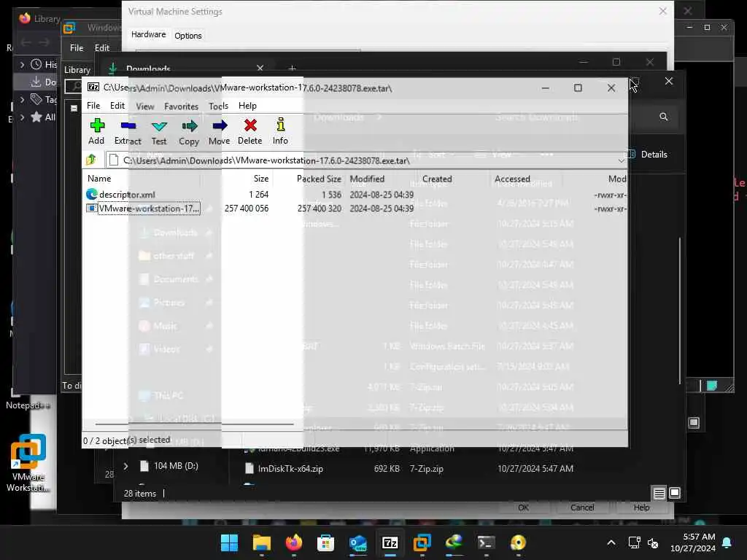Click the Move arrow icon
The image size is (747, 560).
click(219, 131)
